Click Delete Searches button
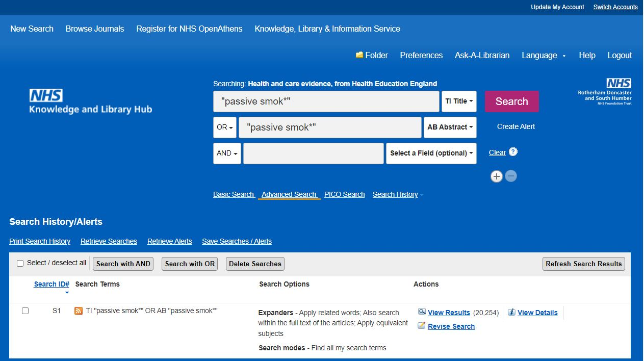644x361 pixels. [x=255, y=264]
